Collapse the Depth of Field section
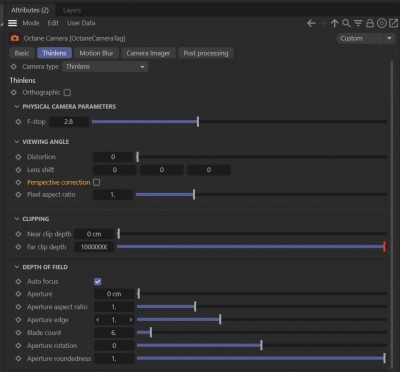This screenshot has height=372, width=400. [x=17, y=267]
